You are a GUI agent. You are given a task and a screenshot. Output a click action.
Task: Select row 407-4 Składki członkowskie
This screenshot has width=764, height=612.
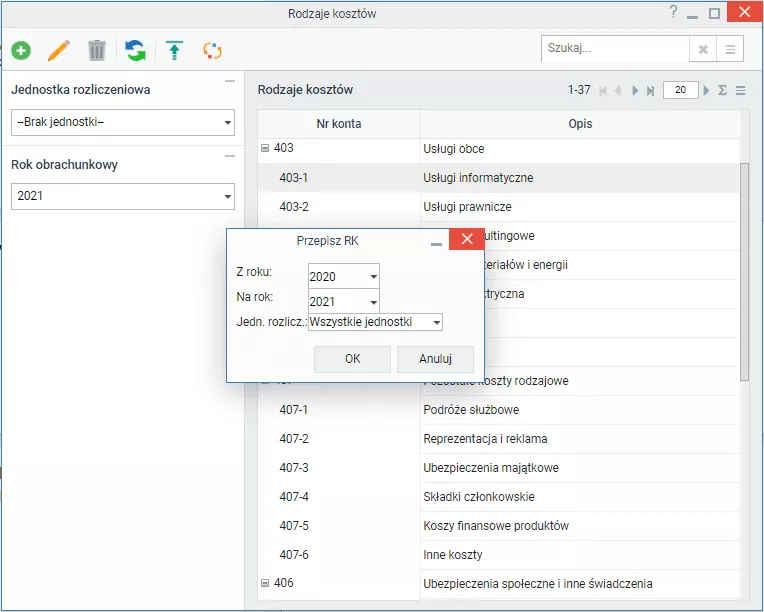[x=498, y=497]
